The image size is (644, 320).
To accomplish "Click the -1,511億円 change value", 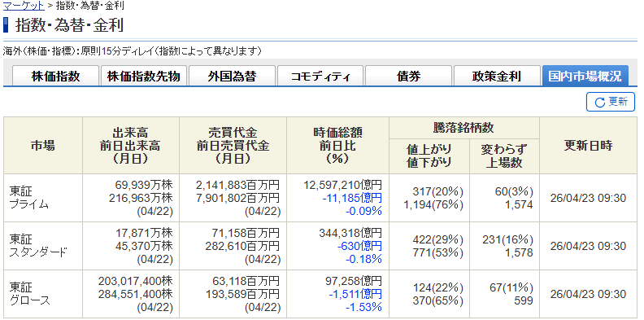I will coord(355,294).
